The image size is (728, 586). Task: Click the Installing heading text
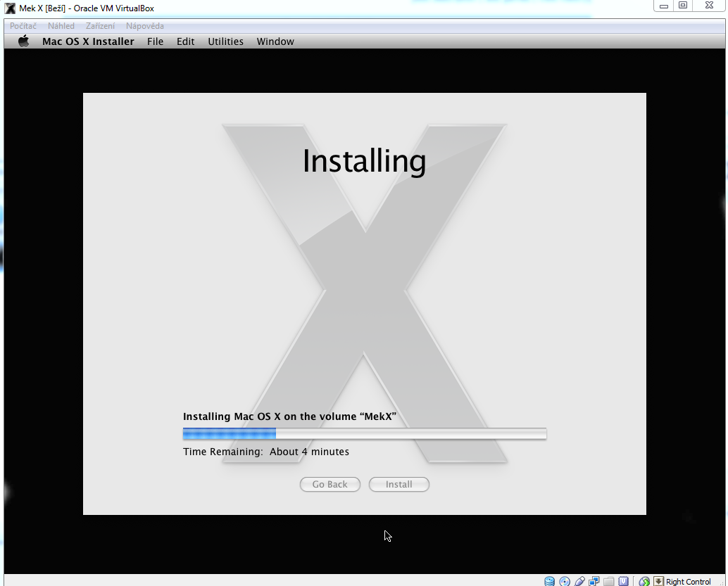365,162
